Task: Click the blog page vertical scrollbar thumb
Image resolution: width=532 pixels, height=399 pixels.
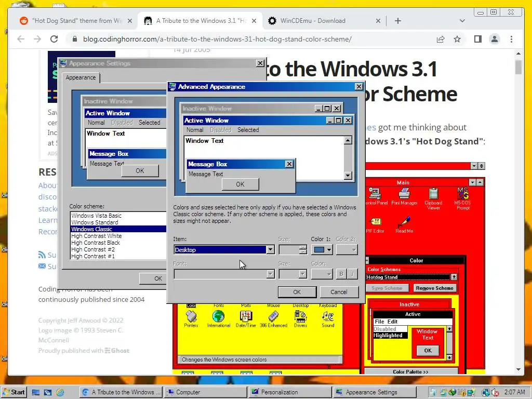Action: pyautogui.click(x=518, y=67)
